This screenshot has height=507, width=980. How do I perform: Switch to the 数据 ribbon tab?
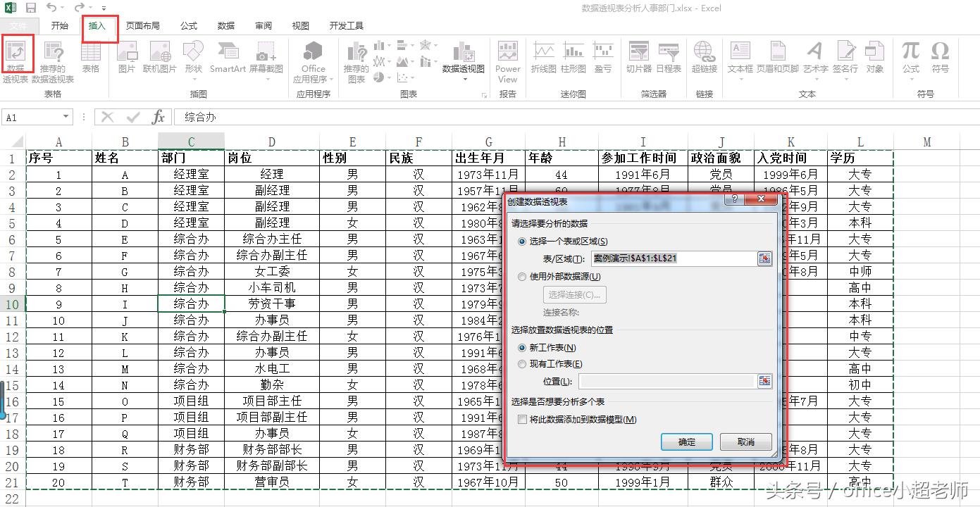[x=225, y=25]
